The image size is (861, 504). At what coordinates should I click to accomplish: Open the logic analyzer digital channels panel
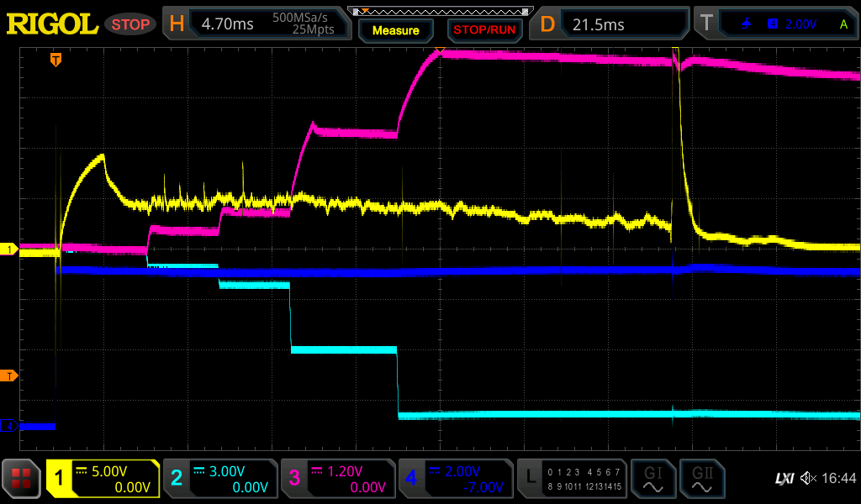pos(572,479)
